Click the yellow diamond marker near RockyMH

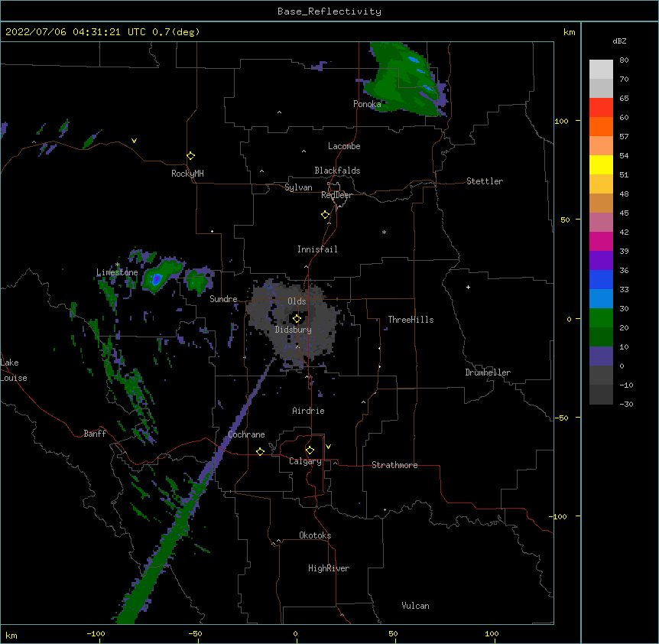coord(190,156)
